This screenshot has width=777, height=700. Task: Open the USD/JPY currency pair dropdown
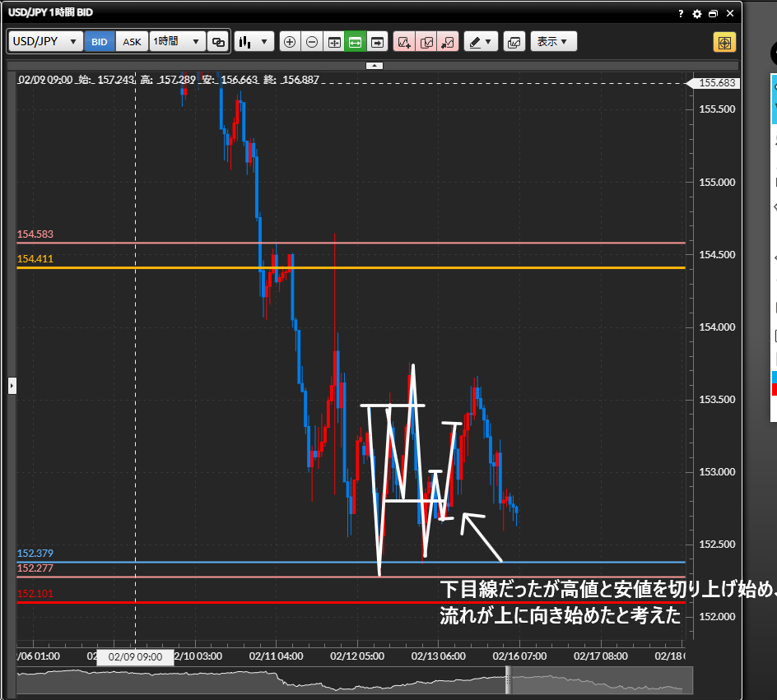[x=46, y=42]
